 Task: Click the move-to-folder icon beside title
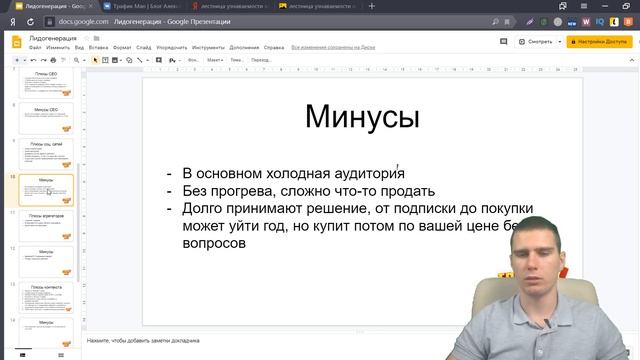pos(97,38)
